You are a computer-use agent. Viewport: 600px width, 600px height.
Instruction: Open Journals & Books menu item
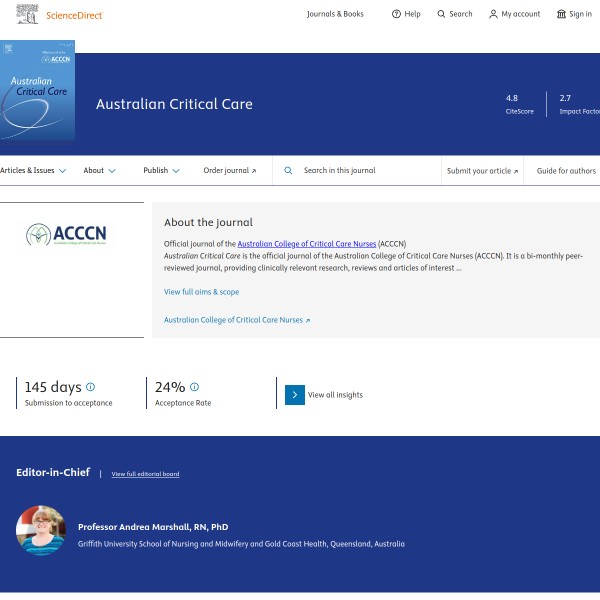pos(335,14)
